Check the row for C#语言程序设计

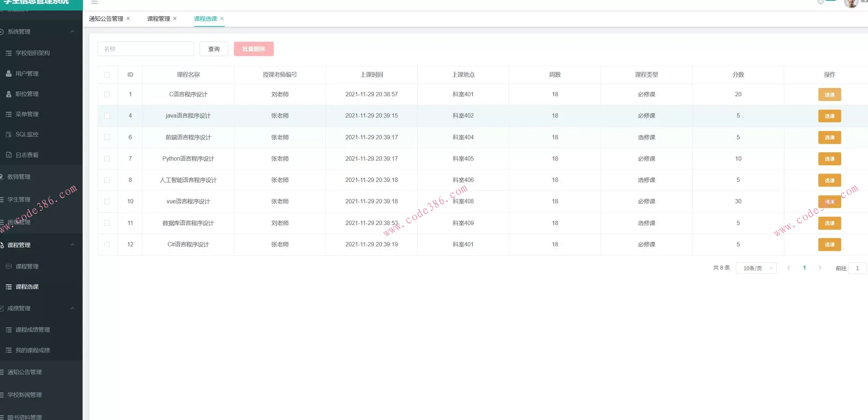[x=107, y=244]
